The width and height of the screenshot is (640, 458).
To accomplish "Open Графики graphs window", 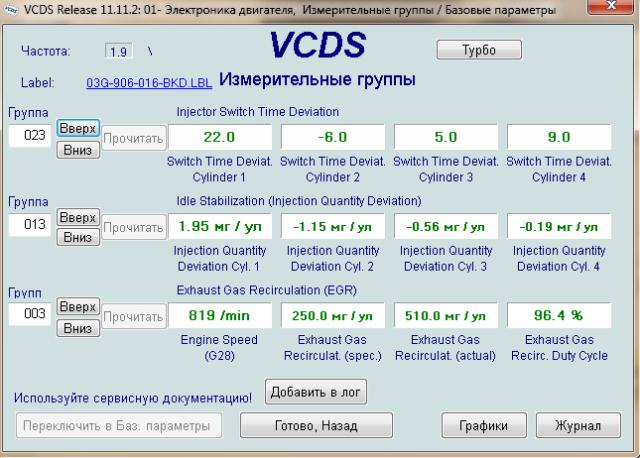I will (x=484, y=425).
